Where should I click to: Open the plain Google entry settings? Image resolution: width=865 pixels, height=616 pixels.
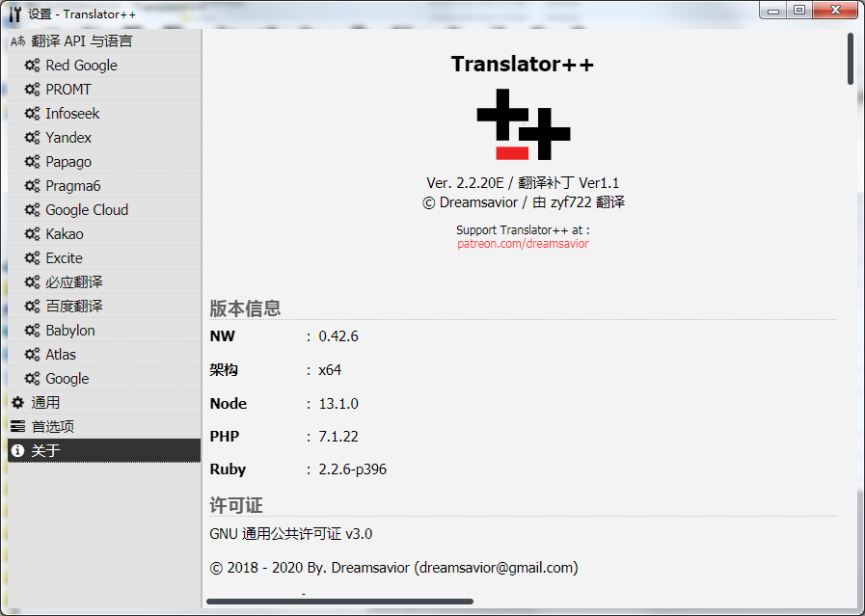point(104,379)
